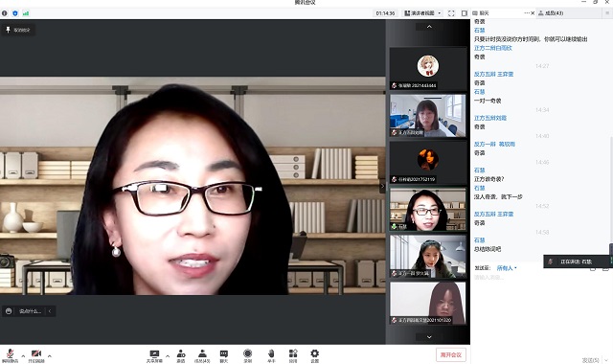The height and width of the screenshot is (364, 613).
Task: Select the bottom participant tile with glasses
Action: [x=428, y=303]
